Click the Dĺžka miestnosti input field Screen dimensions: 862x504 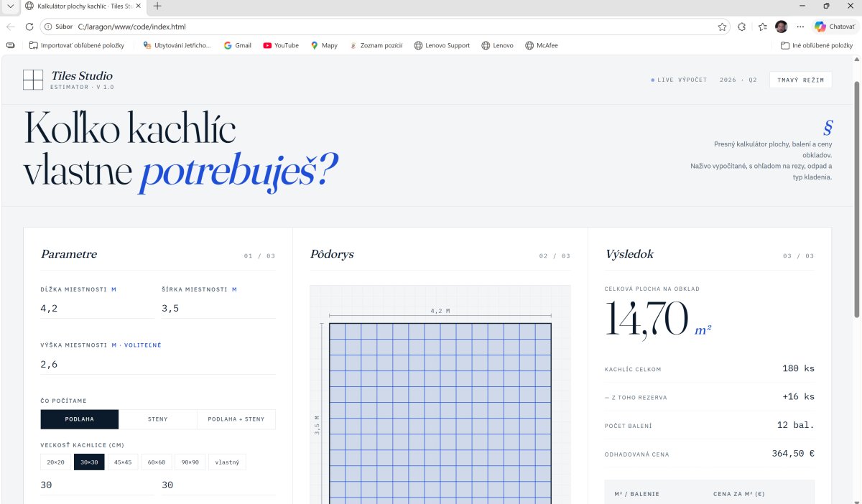point(97,309)
